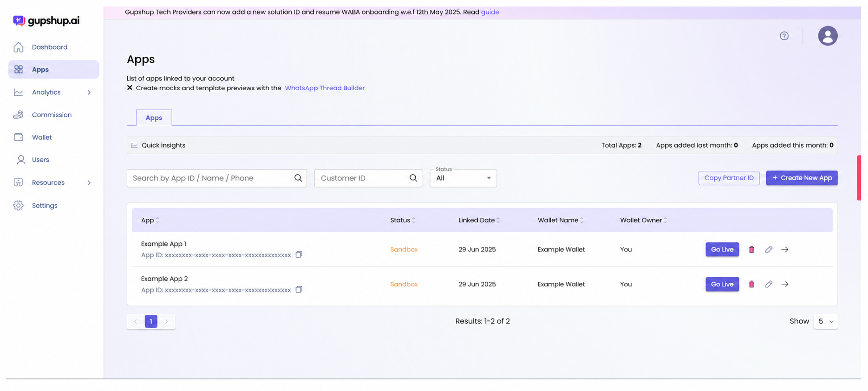Screen dimensions: 868x391
Task: Click the Customer ID search magnifier
Action: [413, 178]
